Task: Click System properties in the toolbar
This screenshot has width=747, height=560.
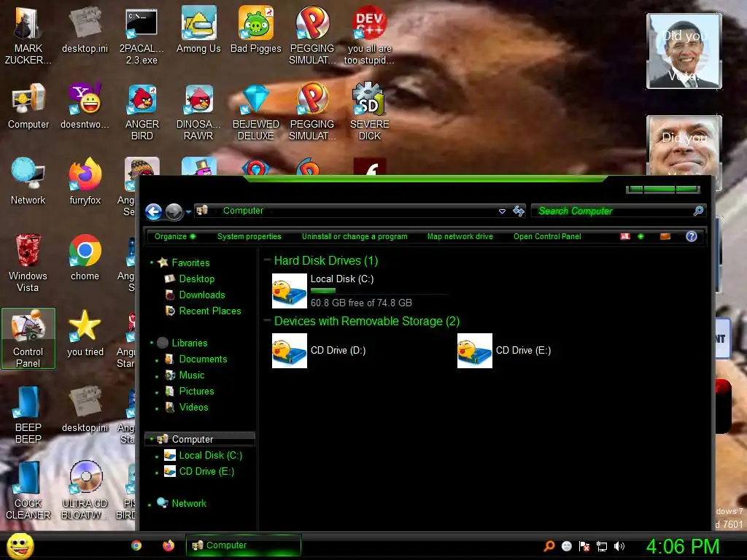Action: (x=249, y=236)
